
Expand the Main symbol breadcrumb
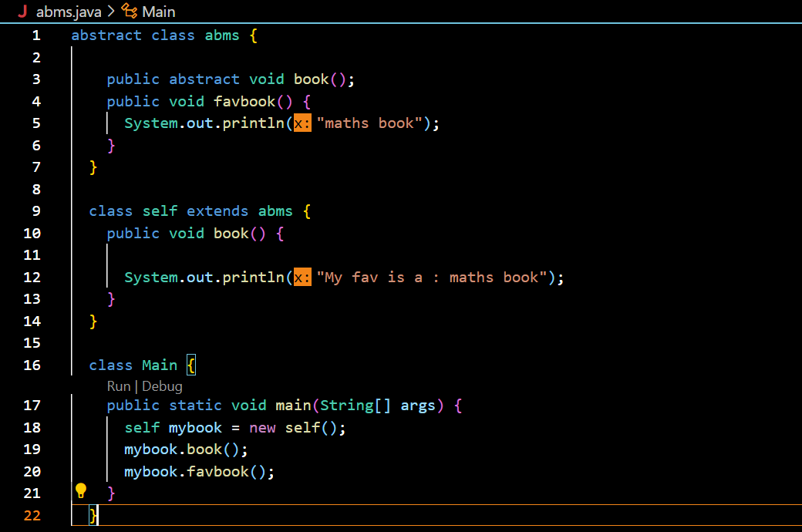tap(158, 12)
